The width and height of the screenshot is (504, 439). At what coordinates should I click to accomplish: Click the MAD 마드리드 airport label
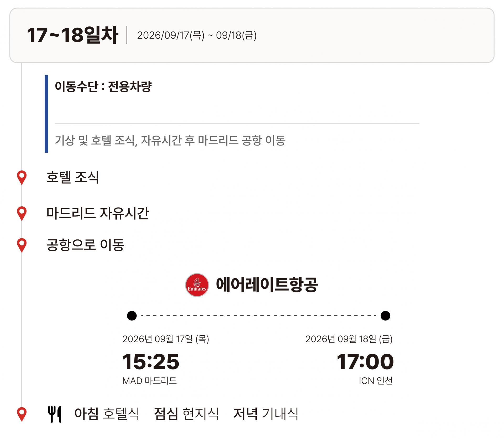(x=150, y=381)
